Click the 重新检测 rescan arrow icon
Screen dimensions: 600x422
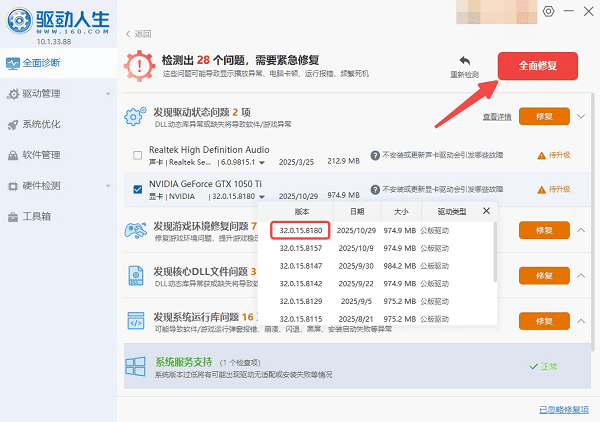coord(464,61)
